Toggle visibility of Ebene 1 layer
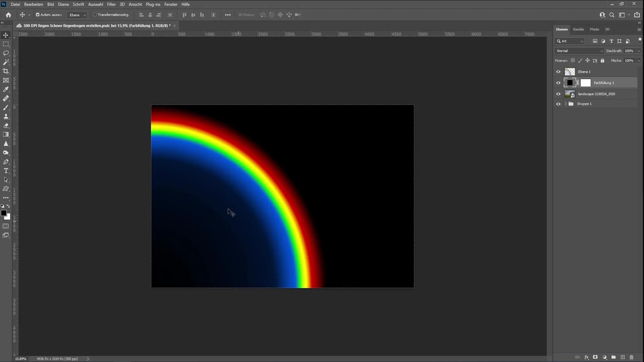 (x=558, y=71)
